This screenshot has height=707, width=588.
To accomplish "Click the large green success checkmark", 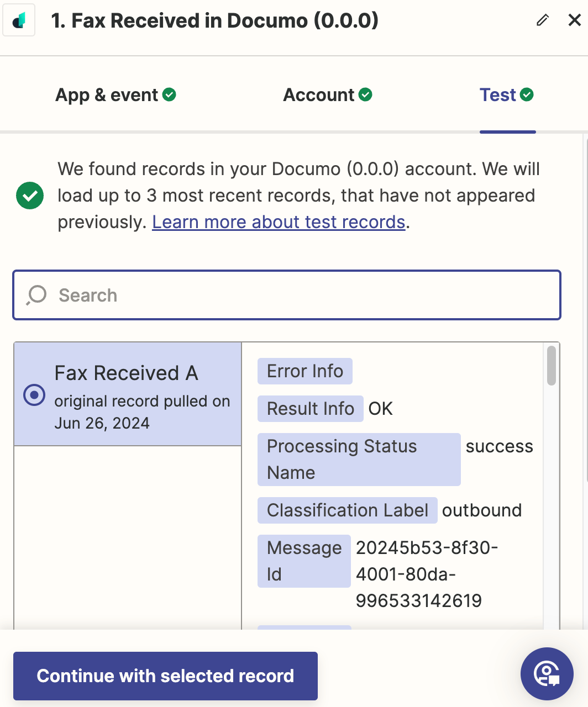I will (30, 196).
